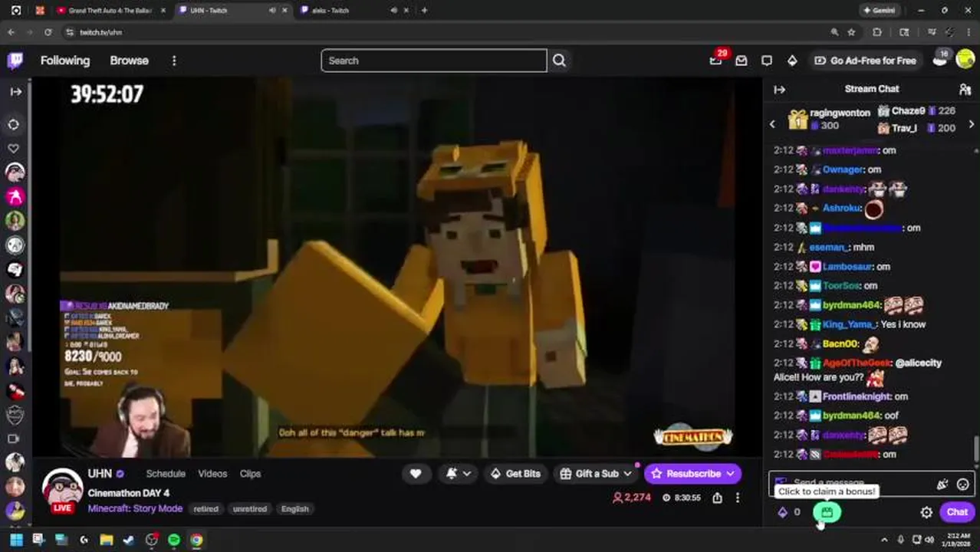Open the channel points balance diamond
The height and width of the screenshot is (552, 980).
coord(783,512)
